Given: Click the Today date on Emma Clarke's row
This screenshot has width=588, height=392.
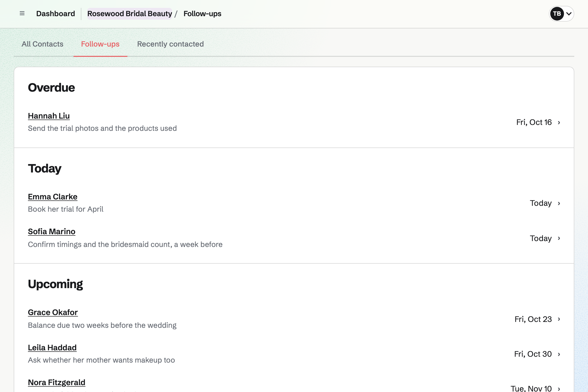Looking at the screenshot, I should pos(541,203).
